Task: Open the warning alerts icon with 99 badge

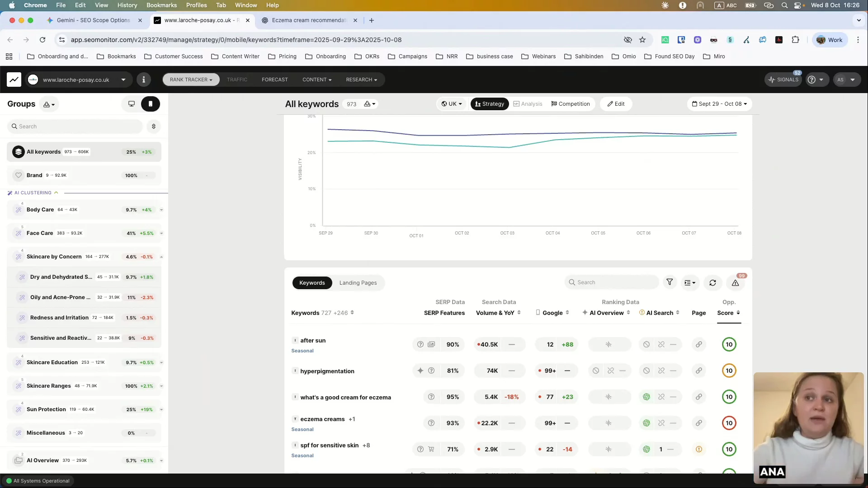Action: point(736,283)
